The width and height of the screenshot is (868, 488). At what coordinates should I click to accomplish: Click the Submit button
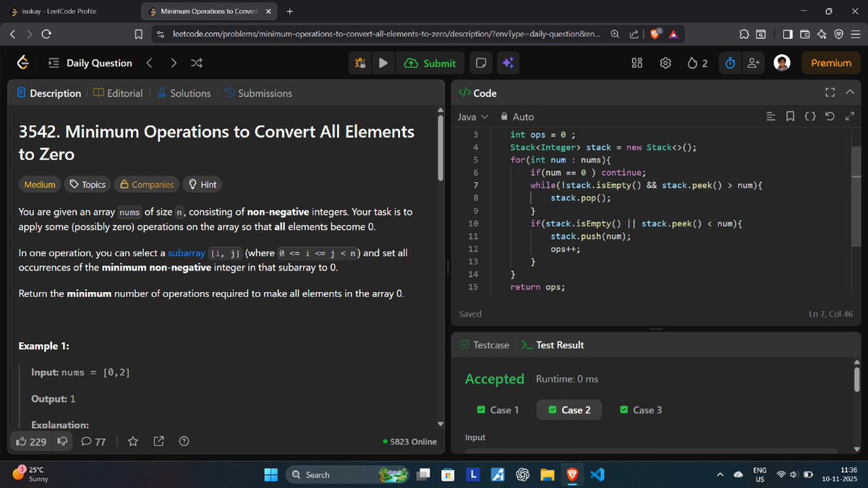(430, 63)
